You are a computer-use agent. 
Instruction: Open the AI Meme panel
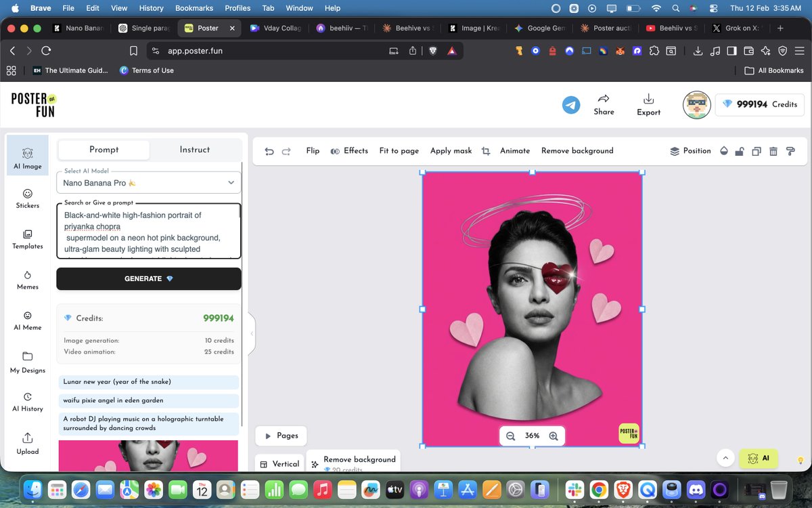coord(28,320)
